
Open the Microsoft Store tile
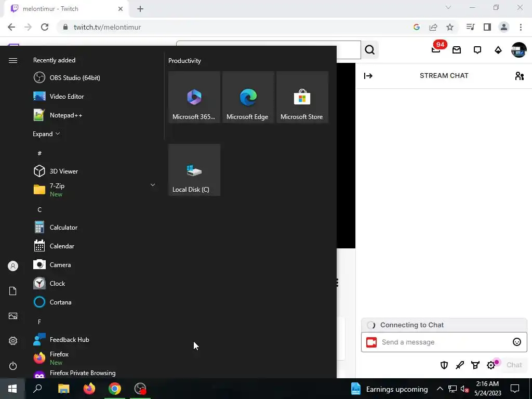point(302,97)
